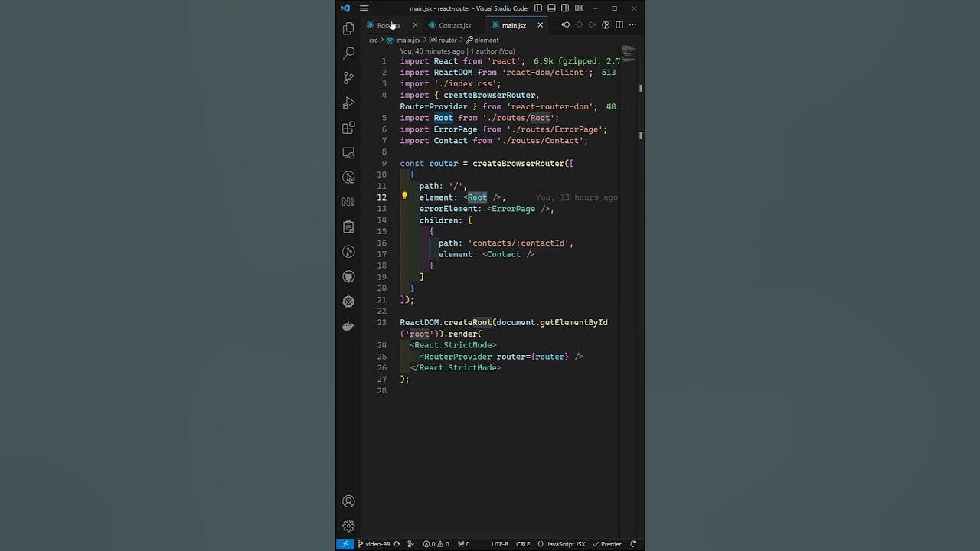This screenshot has width=980, height=551.
Task: Click the element breadcrumb segment
Action: 486,40
